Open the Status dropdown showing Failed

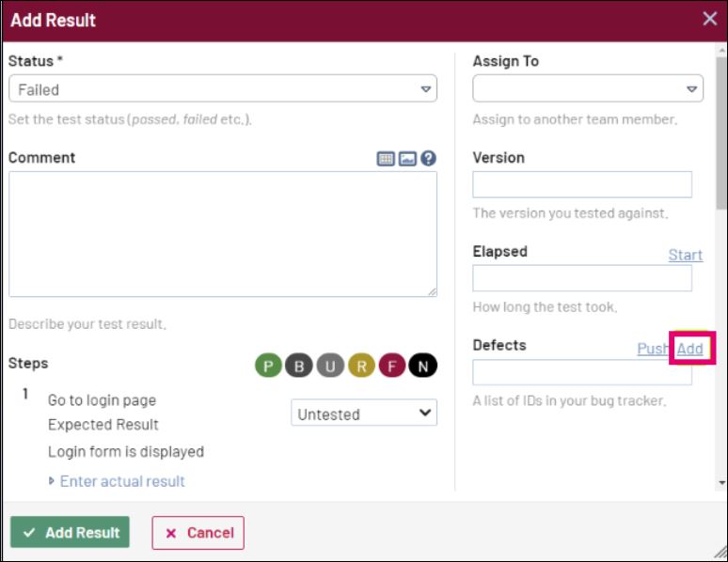[223, 89]
